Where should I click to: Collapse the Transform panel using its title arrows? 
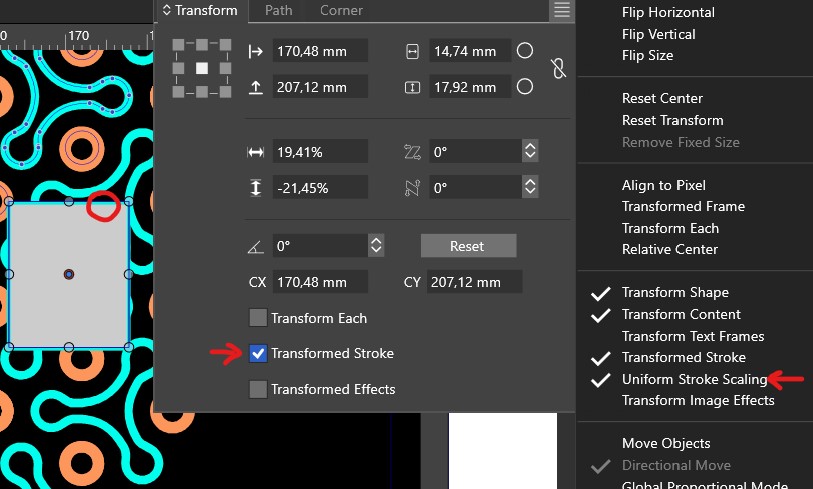point(167,10)
